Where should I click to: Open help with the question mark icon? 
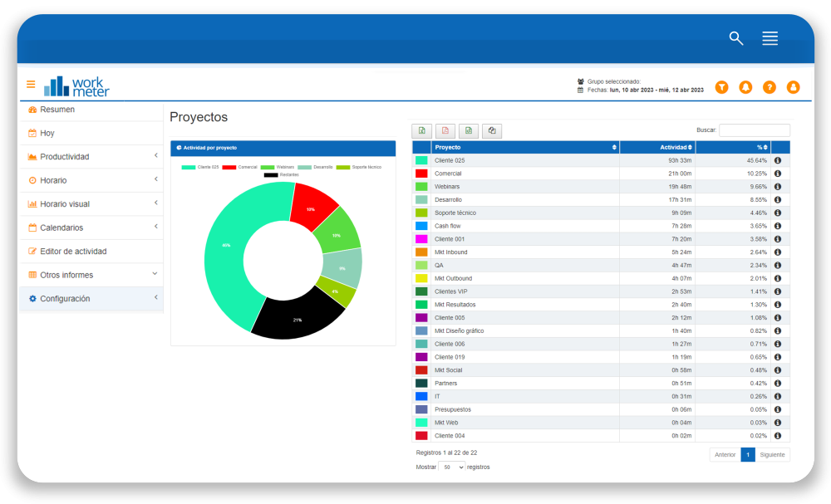tap(770, 87)
